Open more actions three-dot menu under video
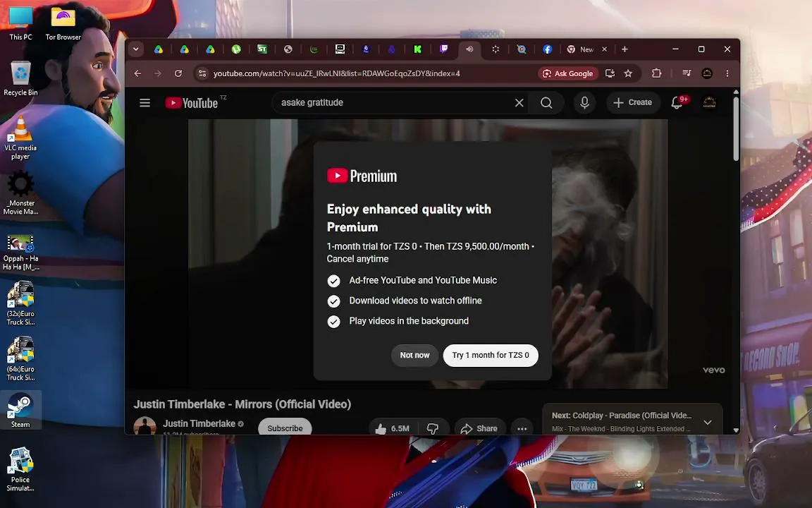Viewport: 812px width, 508px height. (522, 428)
